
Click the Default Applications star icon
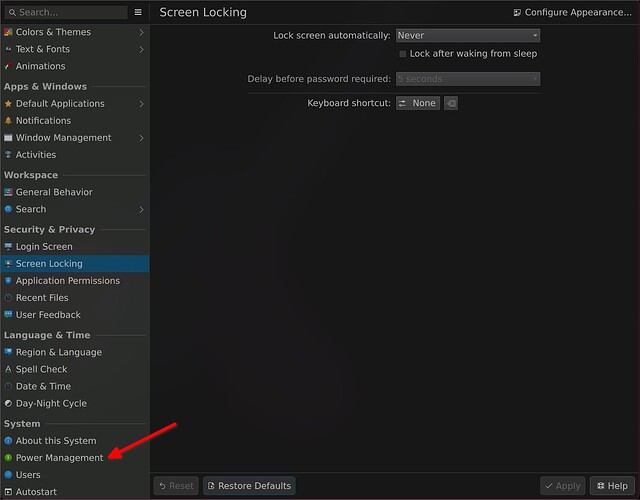[8, 104]
